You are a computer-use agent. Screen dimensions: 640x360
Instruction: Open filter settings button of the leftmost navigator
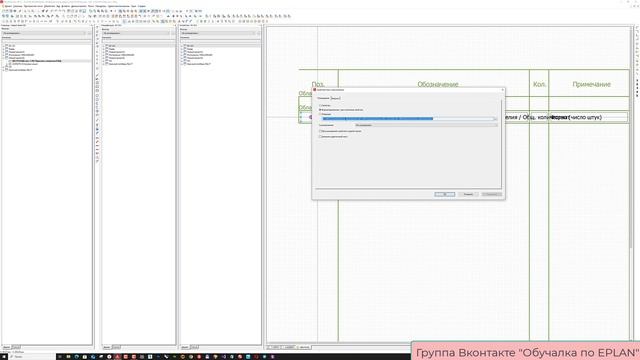[89, 33]
